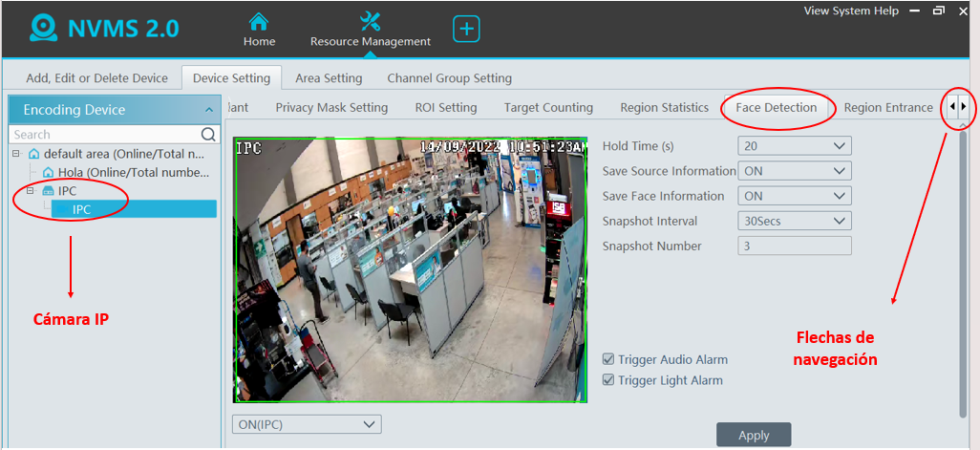Screen dimensions: 980x450
Task: Switch to the Face Detection tab
Action: coord(776,108)
